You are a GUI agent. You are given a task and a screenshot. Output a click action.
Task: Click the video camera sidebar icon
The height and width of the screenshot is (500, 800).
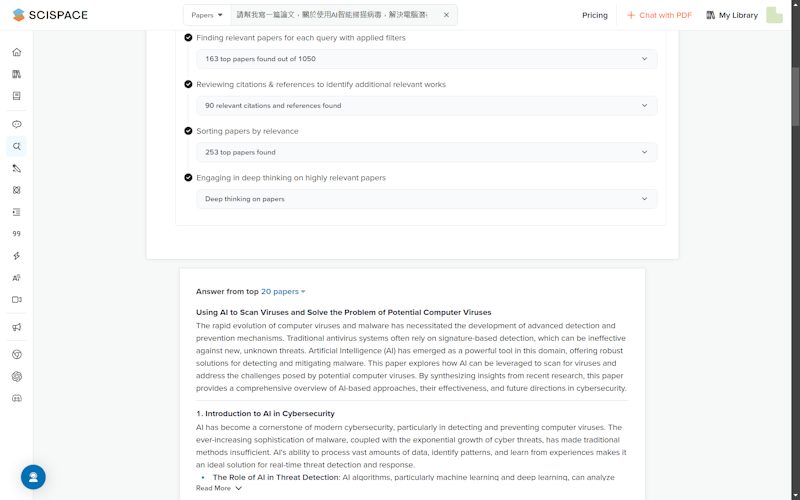pyautogui.click(x=16, y=300)
